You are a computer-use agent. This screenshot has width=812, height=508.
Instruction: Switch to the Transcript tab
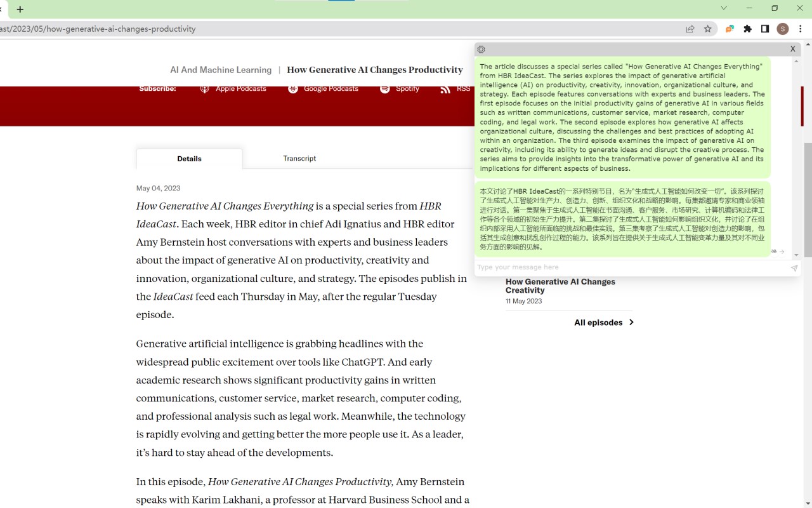point(299,159)
